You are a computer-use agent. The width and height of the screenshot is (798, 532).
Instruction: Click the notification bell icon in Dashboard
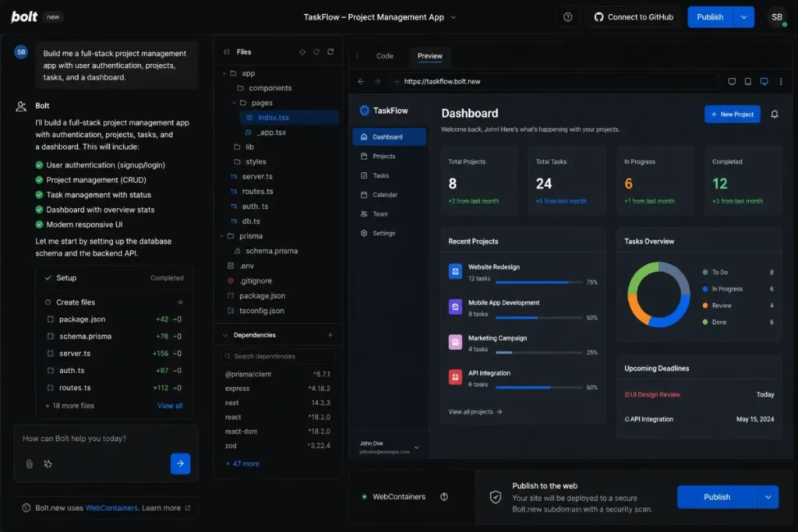tap(774, 114)
